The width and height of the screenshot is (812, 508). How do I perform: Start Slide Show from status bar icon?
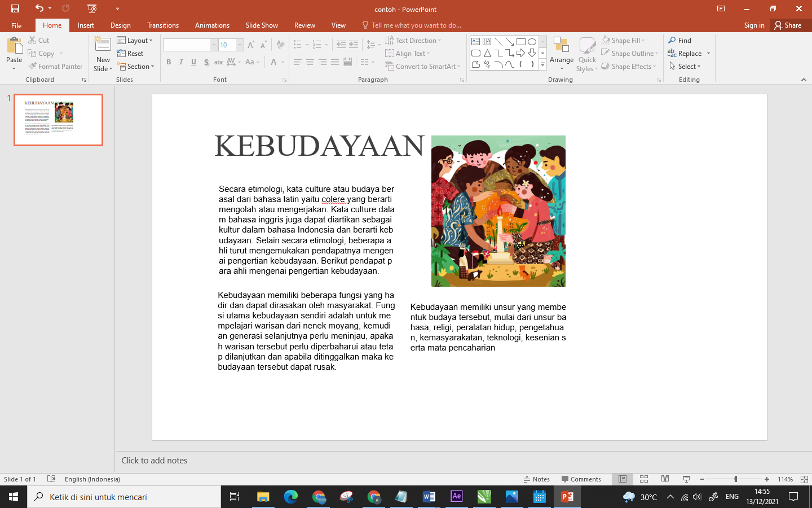[686, 479]
